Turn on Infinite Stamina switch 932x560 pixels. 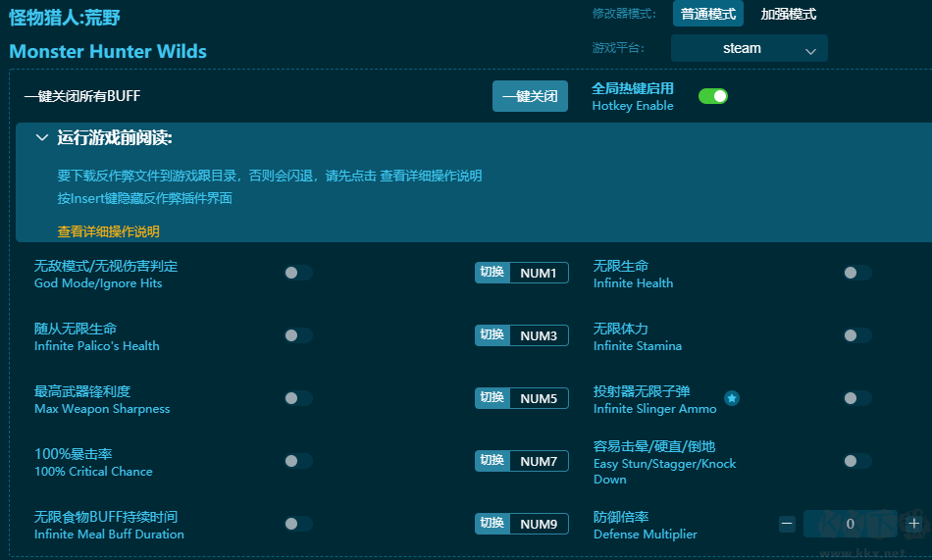click(x=857, y=335)
